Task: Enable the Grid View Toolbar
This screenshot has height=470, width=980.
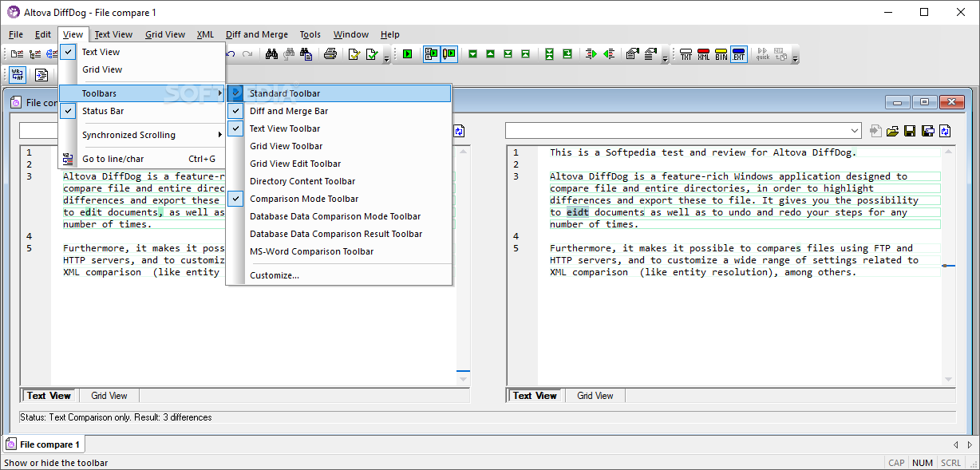Action: pyautogui.click(x=339, y=146)
